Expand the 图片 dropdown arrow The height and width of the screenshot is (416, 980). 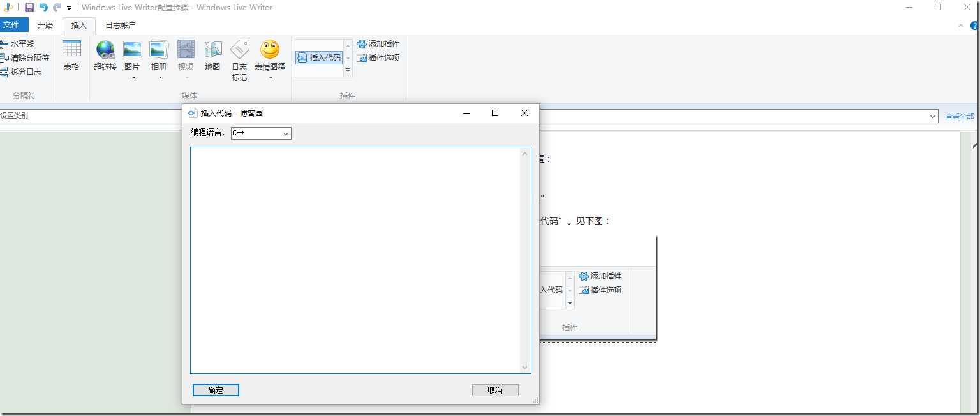[x=133, y=78]
